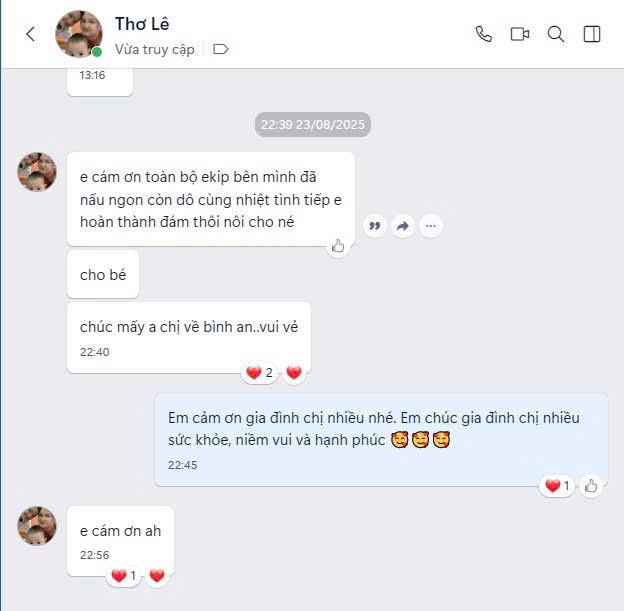Like the message ending 'thôi nôi cho né'

click(338, 246)
